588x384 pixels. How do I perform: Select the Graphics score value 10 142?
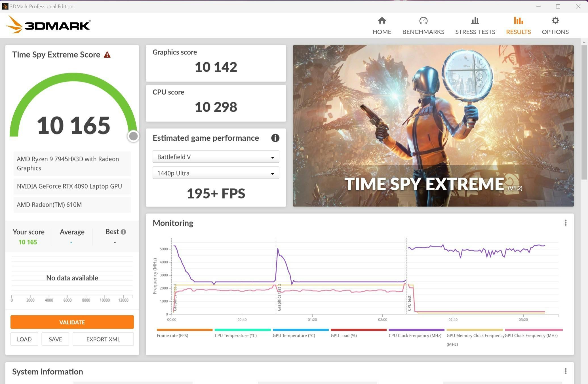tap(216, 67)
